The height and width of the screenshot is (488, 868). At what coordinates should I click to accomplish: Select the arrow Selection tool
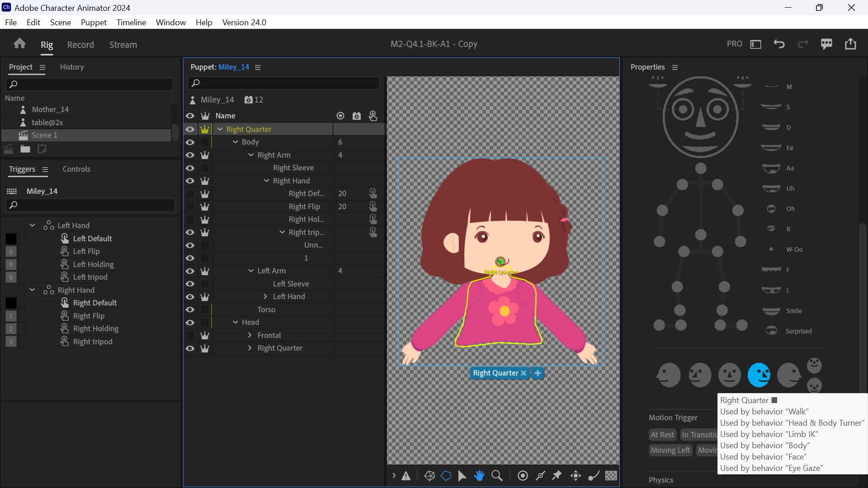tap(462, 475)
